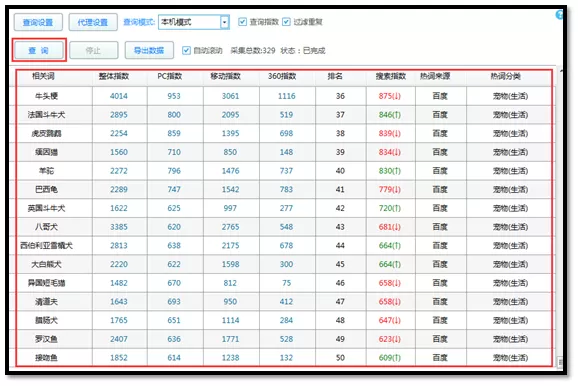Click the 热词来源 column header
Viewport: 578px width, 386px height.
tap(435, 76)
